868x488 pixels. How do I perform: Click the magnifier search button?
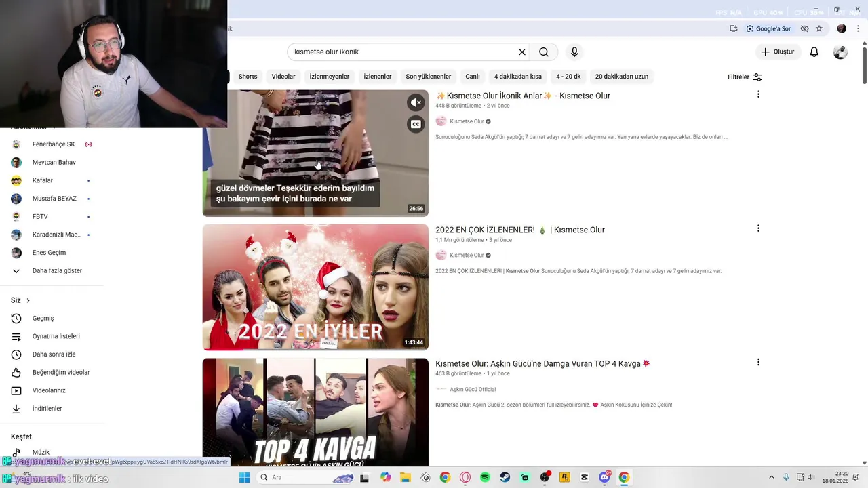(544, 52)
